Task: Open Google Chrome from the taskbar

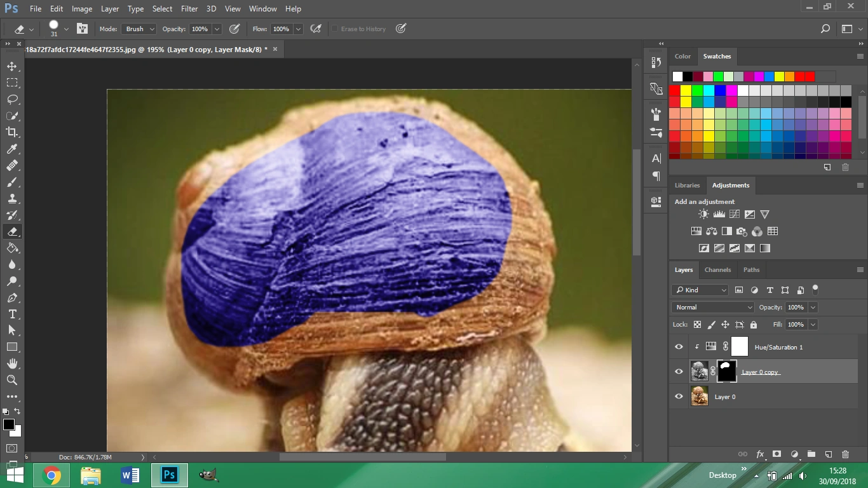Action: pyautogui.click(x=51, y=475)
